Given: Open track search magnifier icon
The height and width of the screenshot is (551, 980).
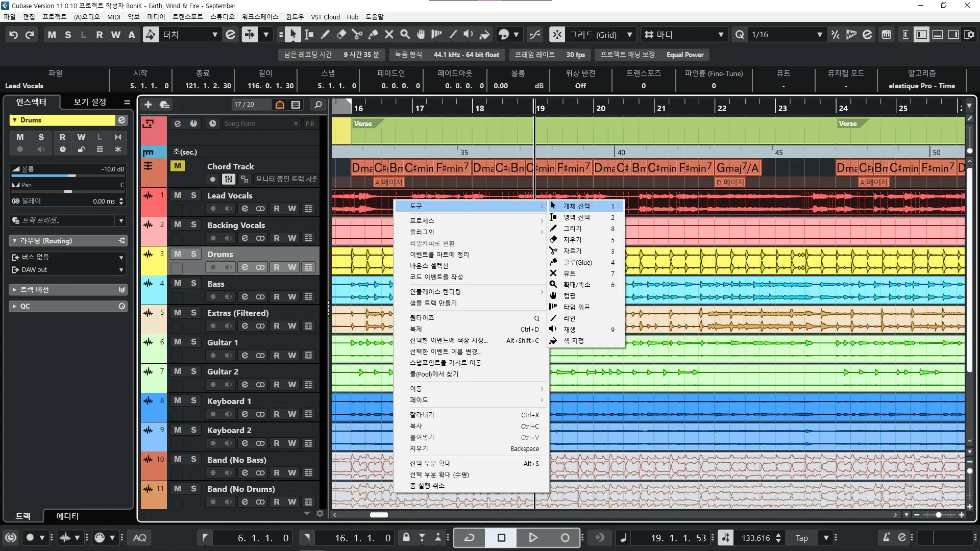Looking at the screenshot, I should [x=318, y=105].
